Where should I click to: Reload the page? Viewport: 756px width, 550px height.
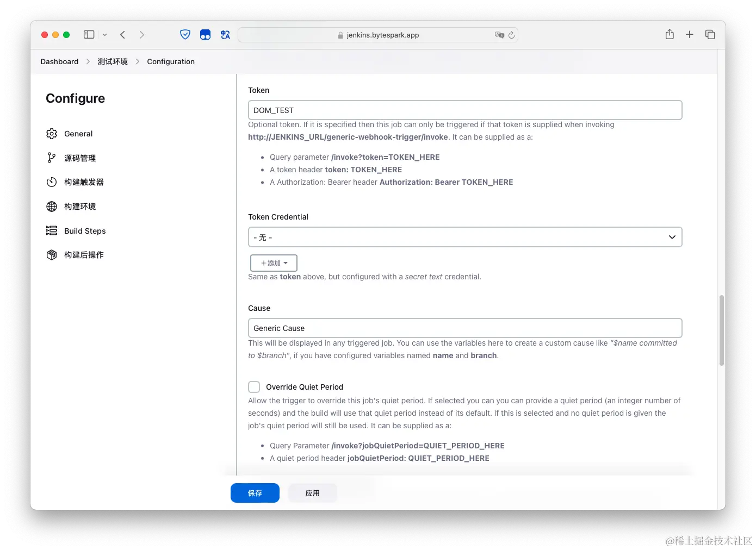pos(511,35)
